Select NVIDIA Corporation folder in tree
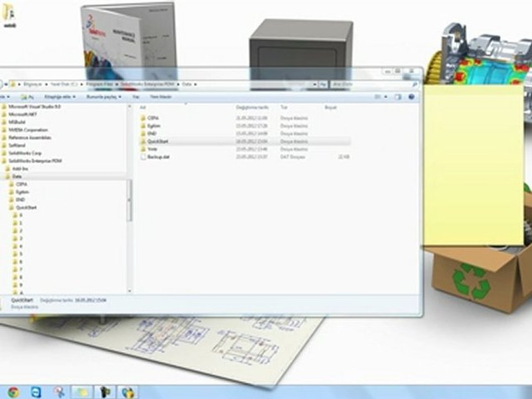 tap(28, 130)
